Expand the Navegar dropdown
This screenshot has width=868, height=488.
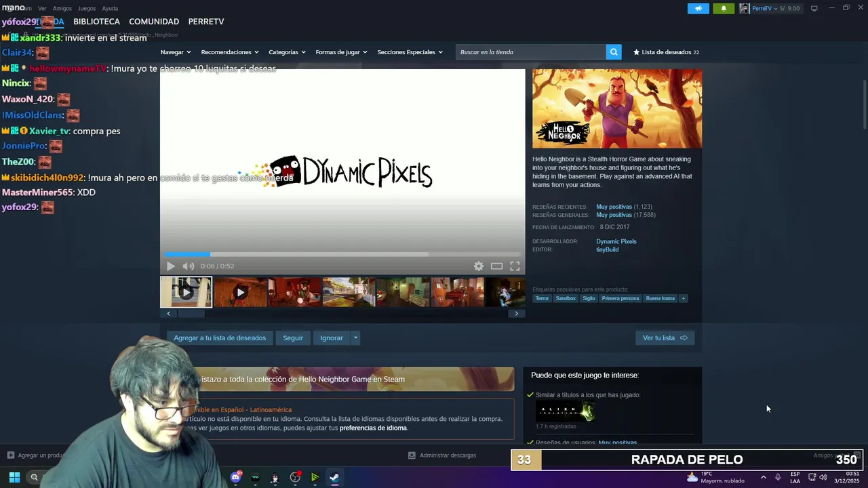point(176,52)
